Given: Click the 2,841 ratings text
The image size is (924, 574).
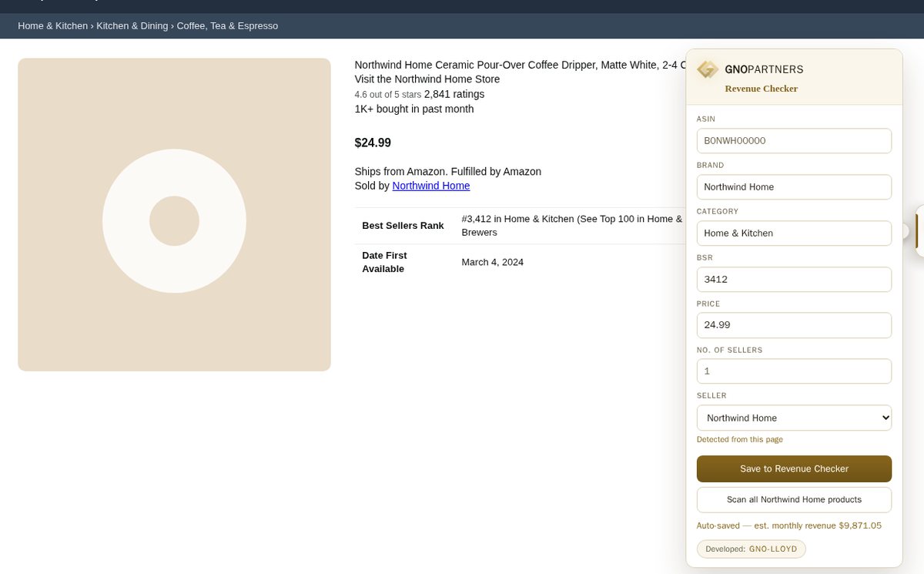Looking at the screenshot, I should (x=454, y=94).
